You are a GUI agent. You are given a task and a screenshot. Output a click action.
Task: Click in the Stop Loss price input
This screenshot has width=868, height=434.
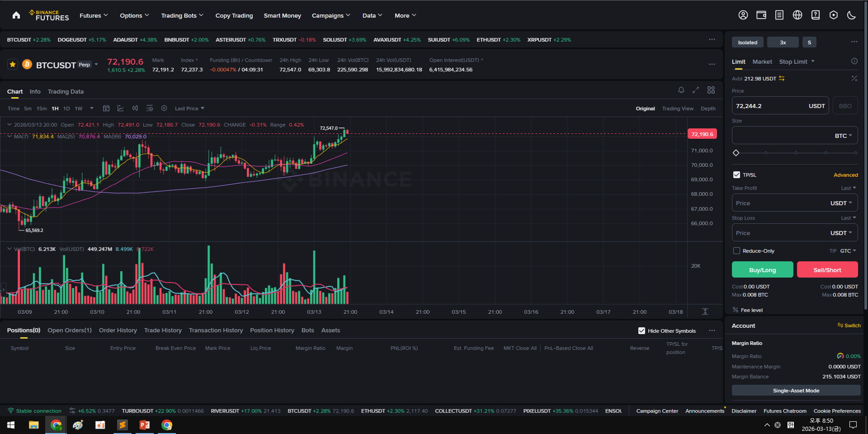[794, 233]
